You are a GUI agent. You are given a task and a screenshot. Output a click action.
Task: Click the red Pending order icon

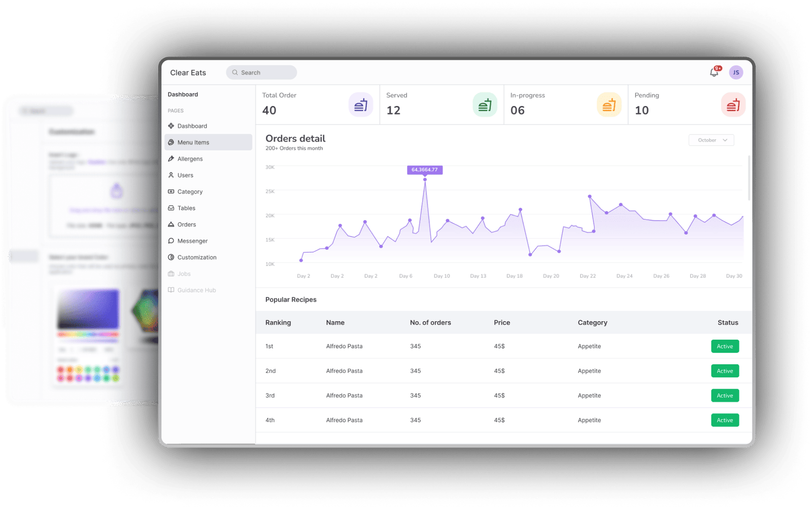pos(733,105)
